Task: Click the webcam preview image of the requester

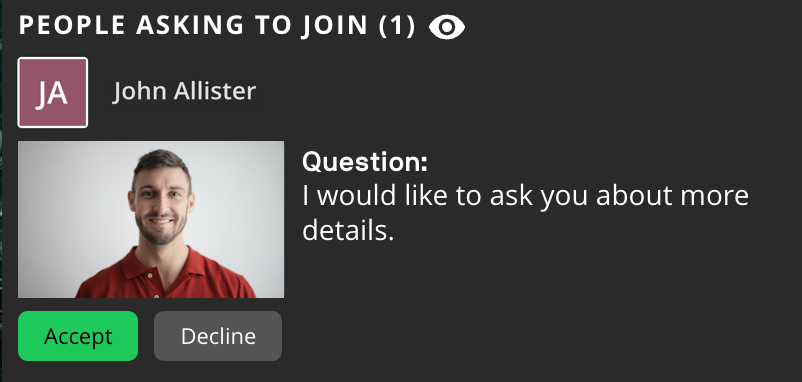Action: (x=151, y=219)
